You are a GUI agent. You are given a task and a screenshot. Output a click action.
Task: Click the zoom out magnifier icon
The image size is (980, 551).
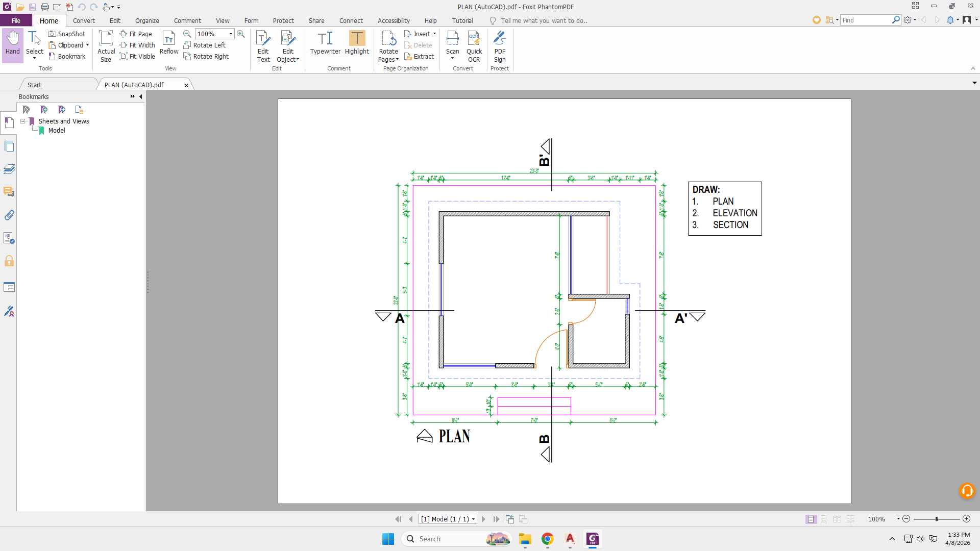187,34
